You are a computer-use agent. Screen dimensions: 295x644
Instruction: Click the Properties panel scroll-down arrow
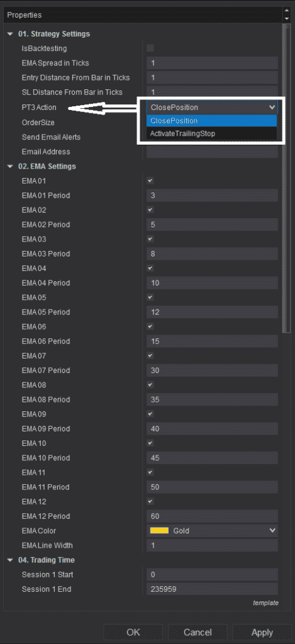pyautogui.click(x=287, y=18)
